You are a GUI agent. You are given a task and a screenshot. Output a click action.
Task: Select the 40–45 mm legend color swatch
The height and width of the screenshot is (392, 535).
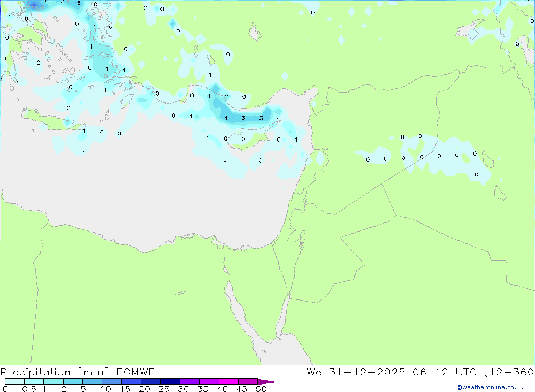click(x=228, y=381)
